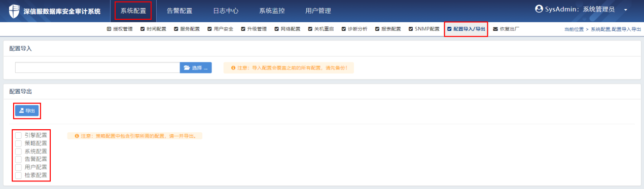
Task: Click the policy export notice text
Action: [139, 136]
